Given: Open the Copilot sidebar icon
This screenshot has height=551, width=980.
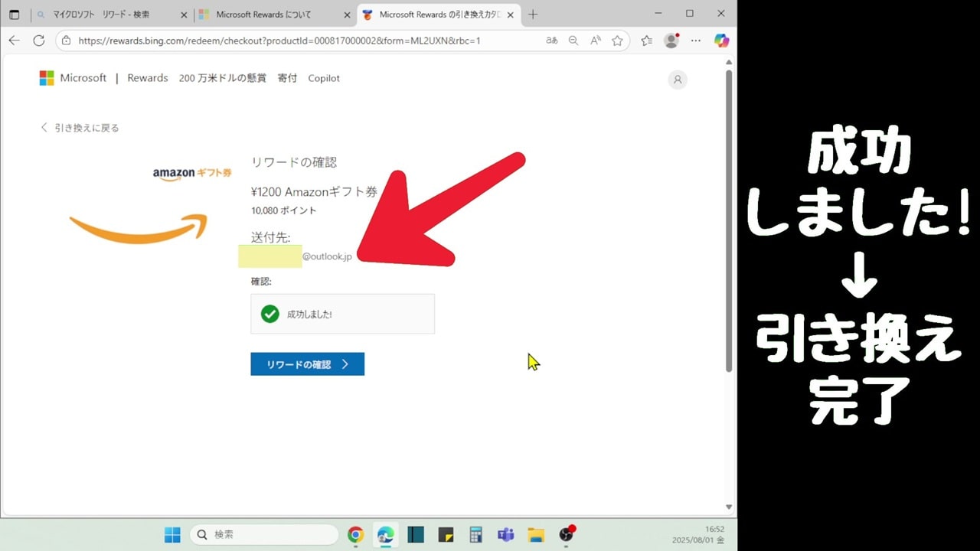Looking at the screenshot, I should 721,41.
